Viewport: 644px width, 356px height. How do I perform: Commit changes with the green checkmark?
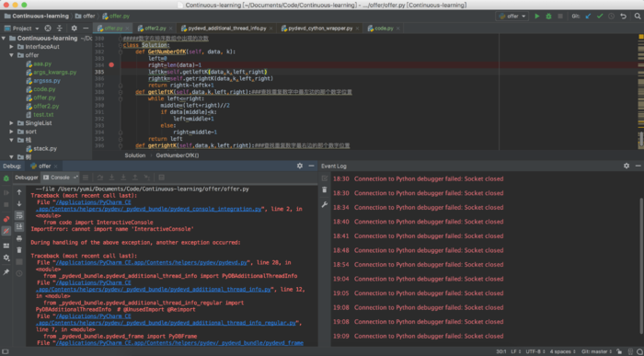coord(600,17)
